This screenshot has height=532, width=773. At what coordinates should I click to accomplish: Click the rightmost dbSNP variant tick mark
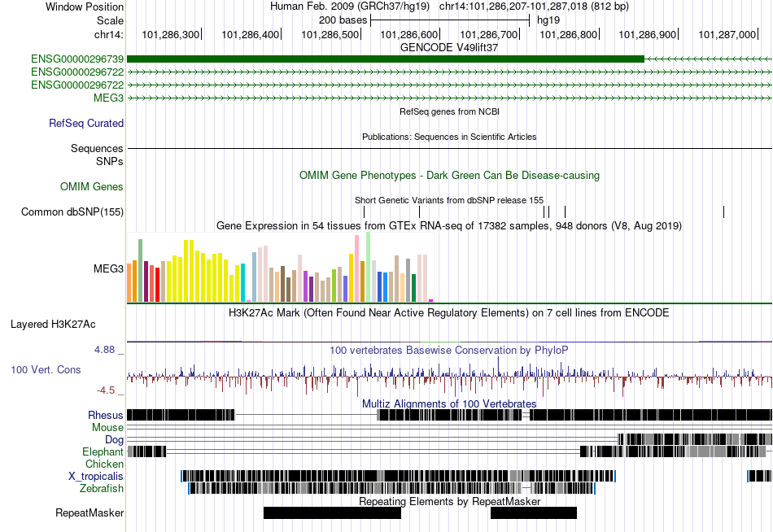click(723, 212)
